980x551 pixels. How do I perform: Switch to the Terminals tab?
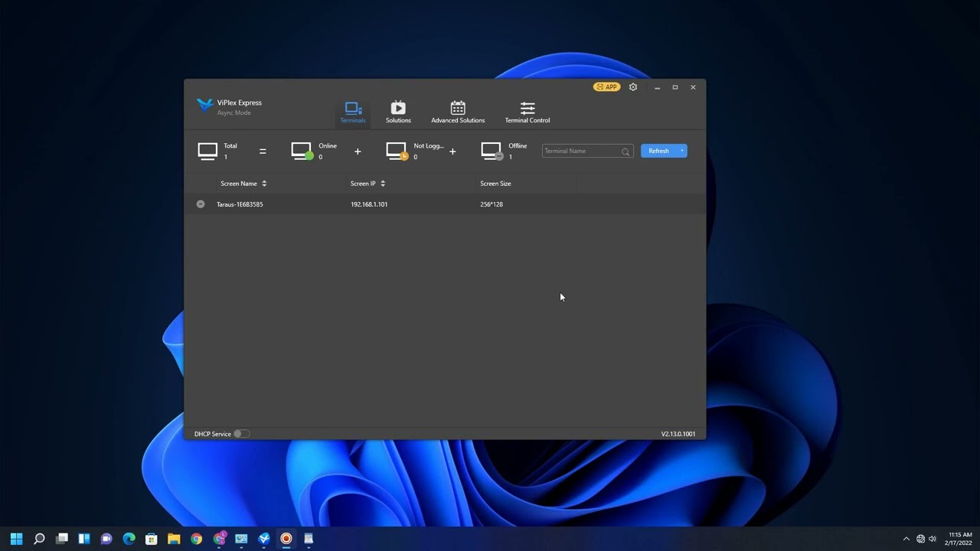(x=353, y=112)
